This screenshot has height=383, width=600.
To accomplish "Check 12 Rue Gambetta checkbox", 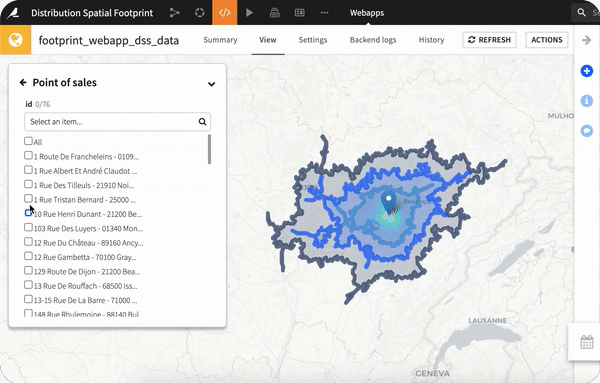I will tap(28, 256).
